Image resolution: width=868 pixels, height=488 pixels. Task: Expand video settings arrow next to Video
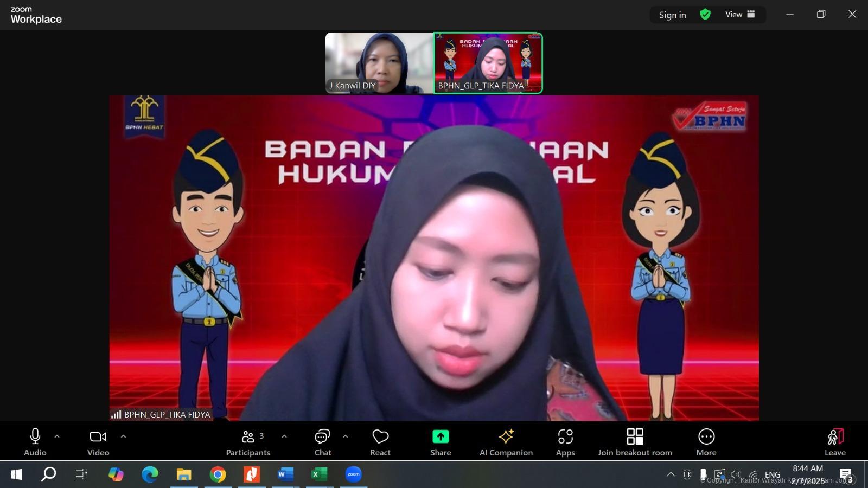point(123,436)
